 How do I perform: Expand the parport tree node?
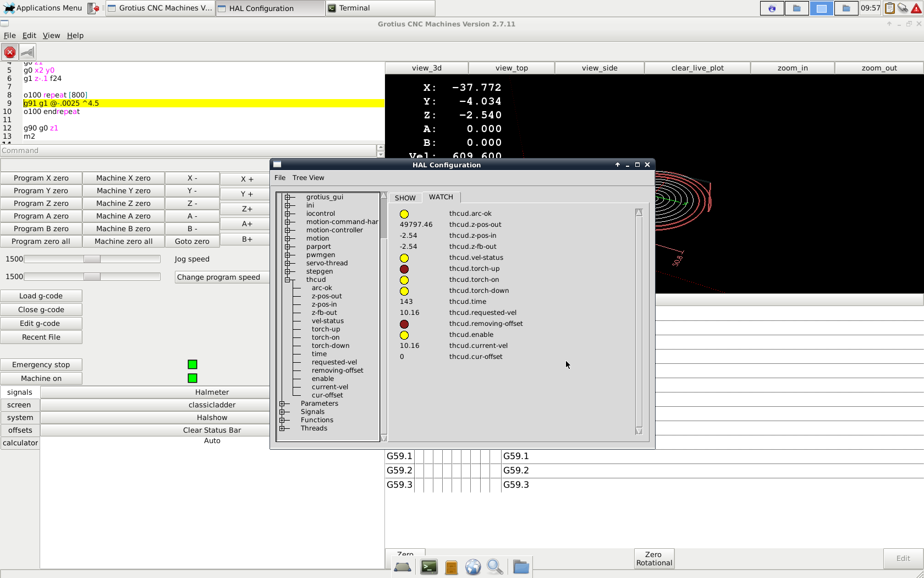click(x=287, y=247)
